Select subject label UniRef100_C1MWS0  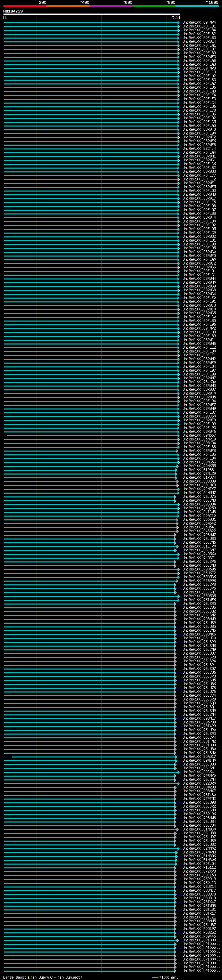coord(199,829)
